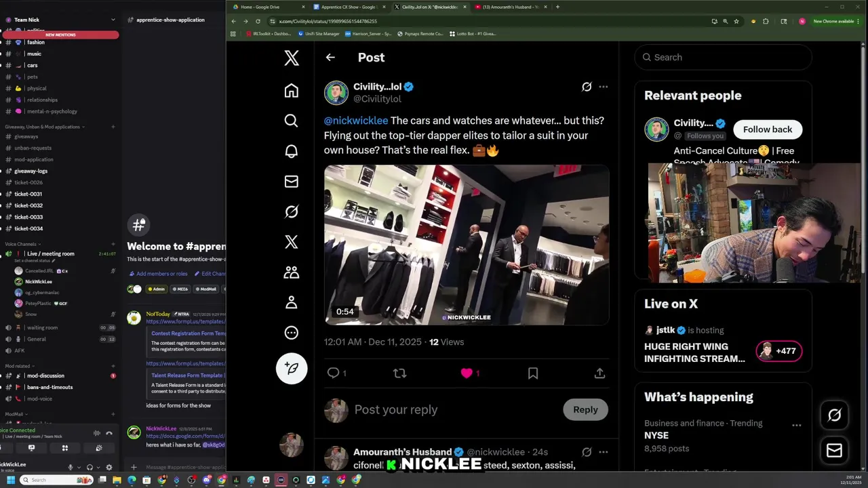
Task: Click the reply bubble on the post
Action: (x=333, y=373)
